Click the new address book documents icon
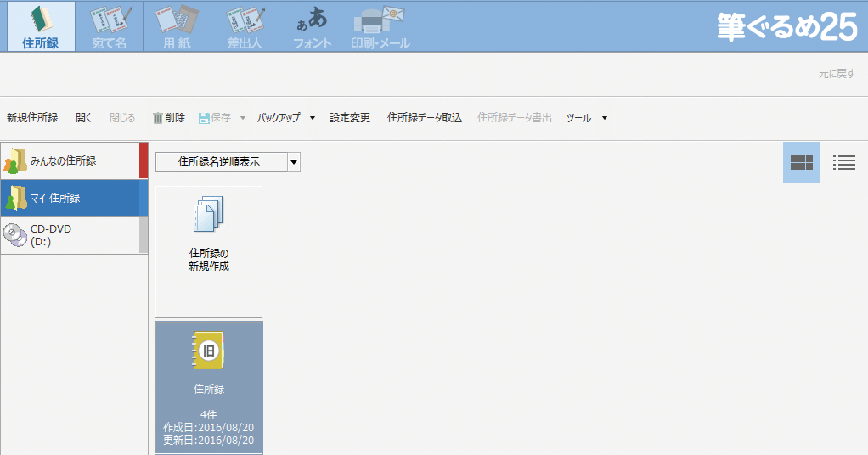This screenshot has width=868, height=455. [x=209, y=214]
